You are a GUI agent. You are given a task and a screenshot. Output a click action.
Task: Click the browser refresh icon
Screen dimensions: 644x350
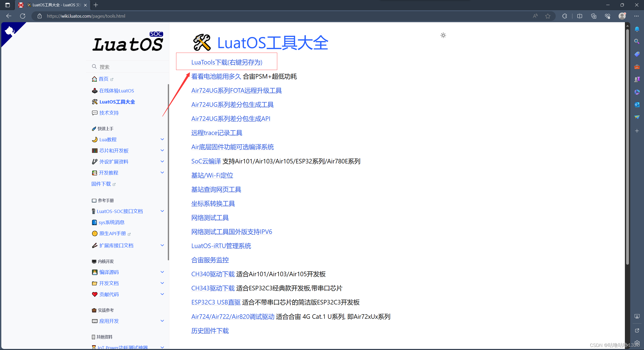23,16
